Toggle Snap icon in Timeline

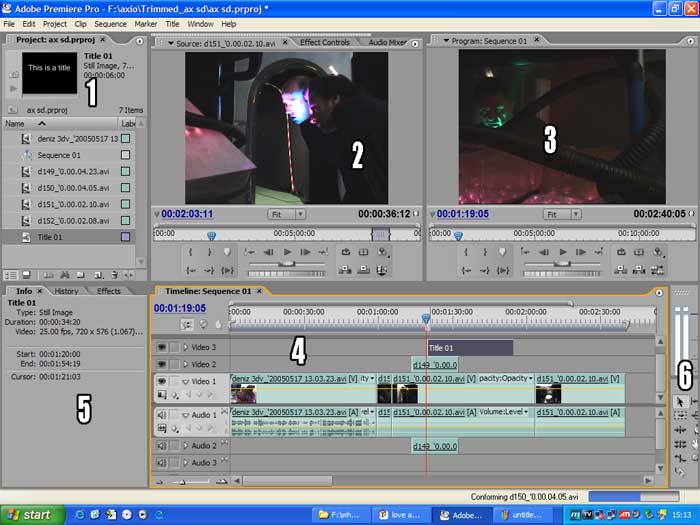pos(187,325)
